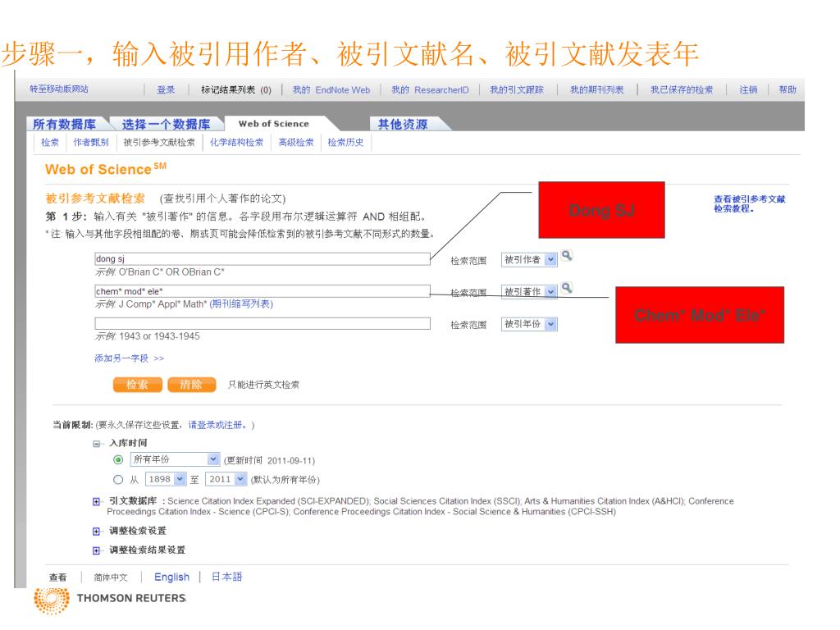Screen dimensions: 840x630
Task: Switch to the 其他资源 tab
Action: tap(403, 125)
